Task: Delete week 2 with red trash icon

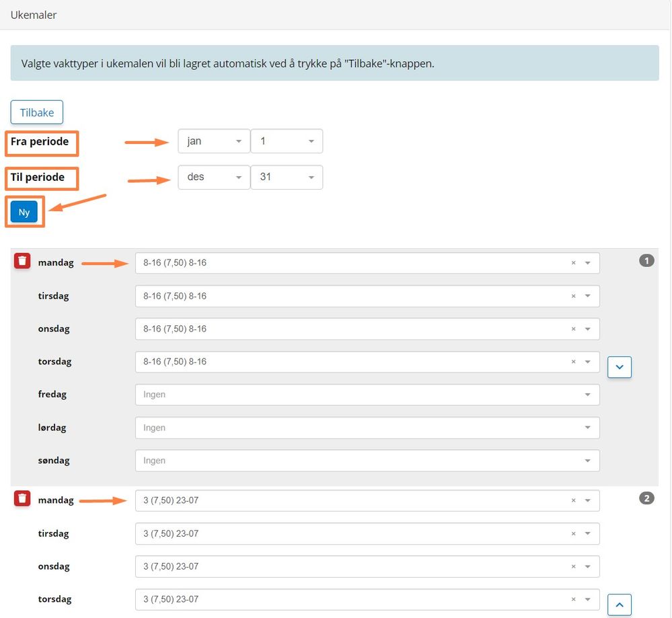Action: pyautogui.click(x=22, y=498)
